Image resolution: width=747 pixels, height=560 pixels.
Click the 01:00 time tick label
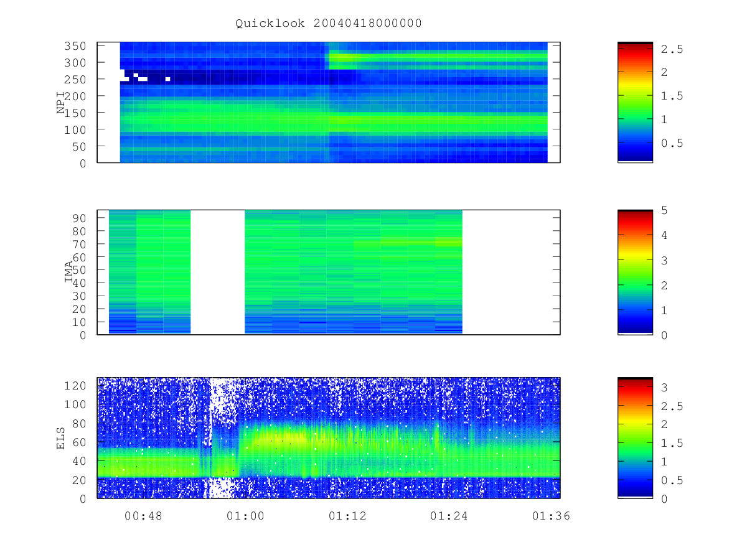coord(245,516)
